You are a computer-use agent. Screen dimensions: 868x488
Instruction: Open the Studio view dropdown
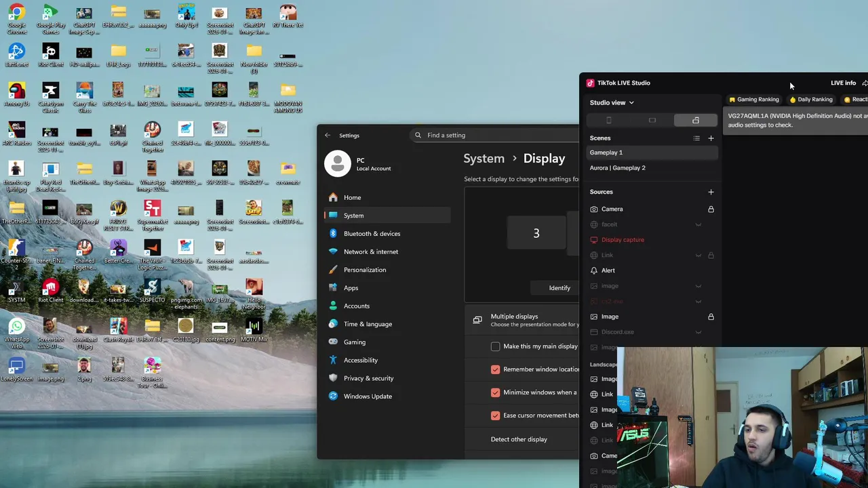pos(612,102)
